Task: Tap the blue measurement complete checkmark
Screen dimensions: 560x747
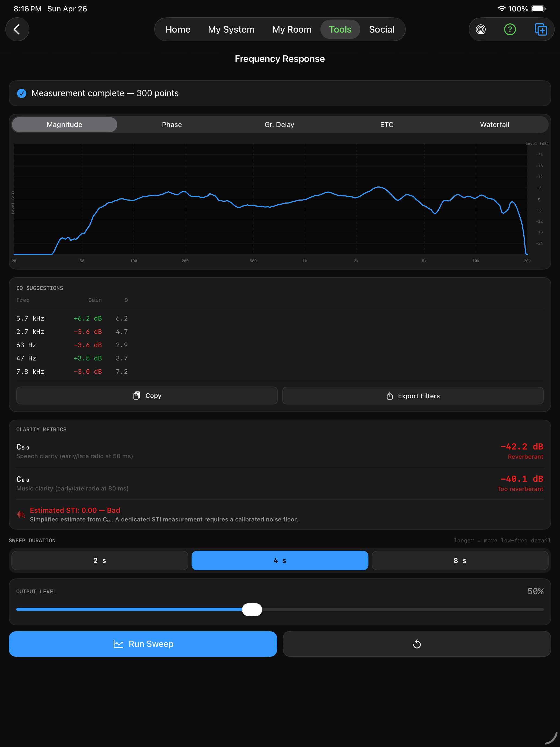Action: (x=22, y=93)
